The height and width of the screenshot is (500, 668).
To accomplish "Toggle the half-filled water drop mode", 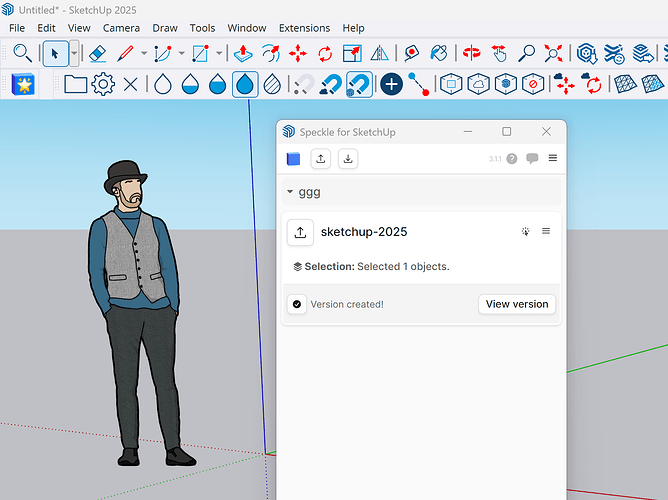I will tap(190, 84).
